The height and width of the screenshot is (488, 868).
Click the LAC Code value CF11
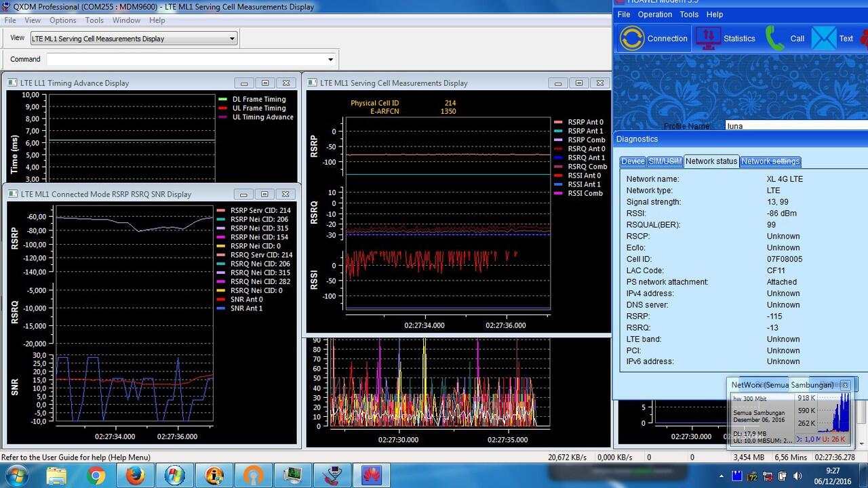pyautogui.click(x=776, y=270)
